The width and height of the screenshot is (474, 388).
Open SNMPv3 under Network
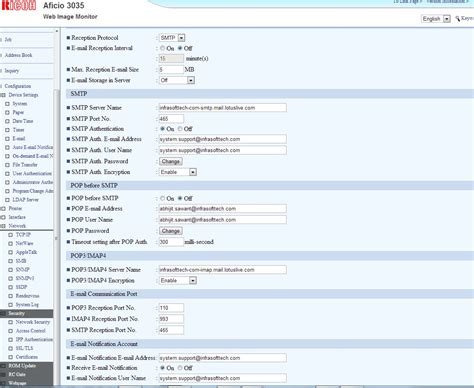tap(25, 278)
